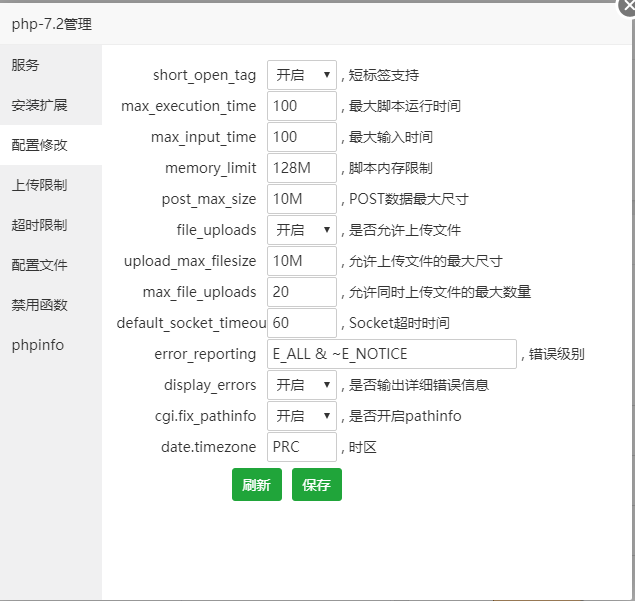
Task: Open the phpinfo tab
Action: (51, 345)
